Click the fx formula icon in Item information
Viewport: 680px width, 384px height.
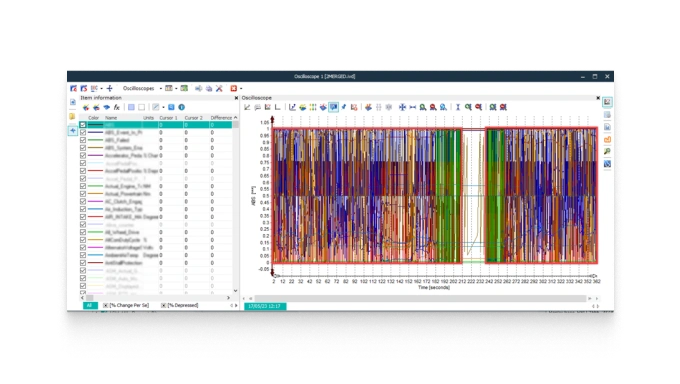coord(117,107)
